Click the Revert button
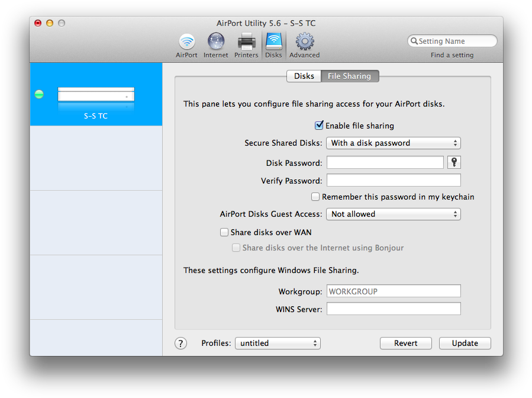The width and height of the screenshot is (532, 398). (x=406, y=343)
